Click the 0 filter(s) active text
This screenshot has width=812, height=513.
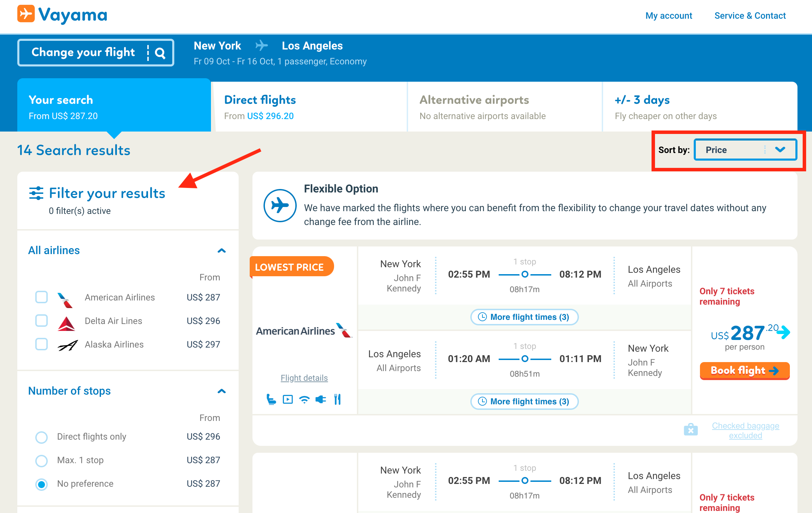[x=80, y=211]
